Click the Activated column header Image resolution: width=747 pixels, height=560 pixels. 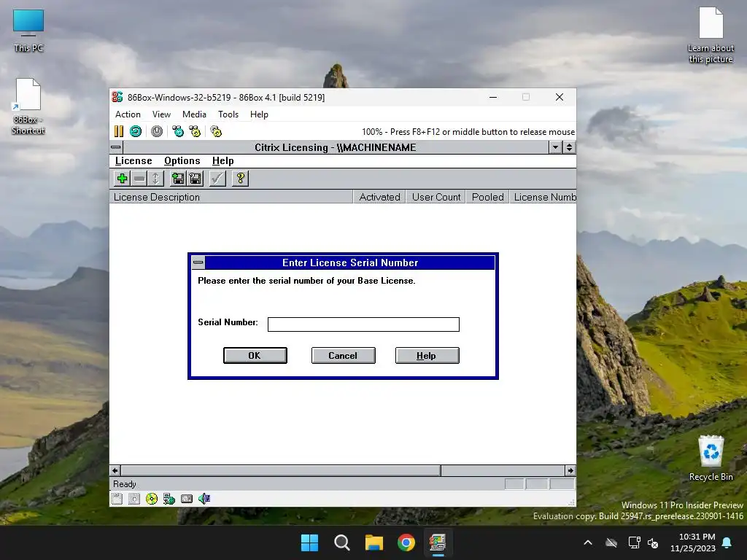[379, 197]
